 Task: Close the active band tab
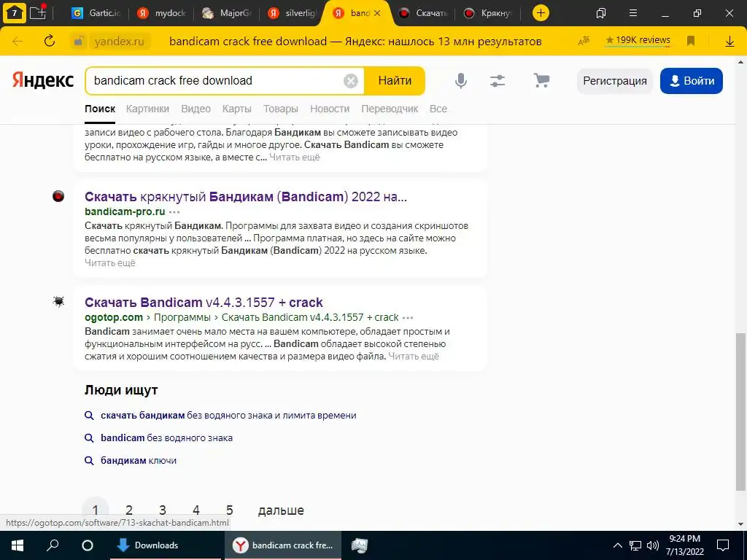point(377,13)
